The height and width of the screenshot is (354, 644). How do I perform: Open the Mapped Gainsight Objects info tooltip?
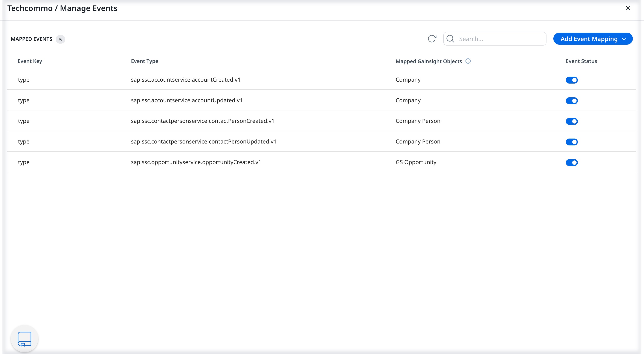[x=468, y=61]
